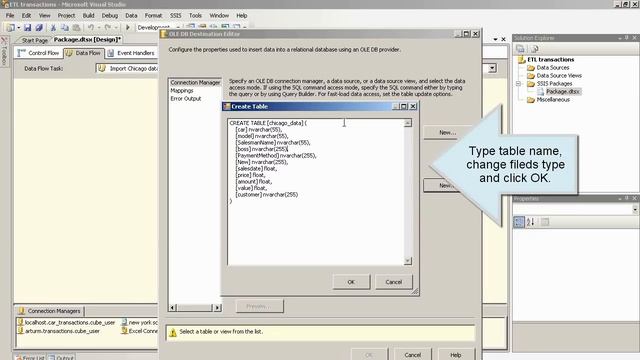Open the File menu
The width and height of the screenshot is (640, 360).
(10, 16)
